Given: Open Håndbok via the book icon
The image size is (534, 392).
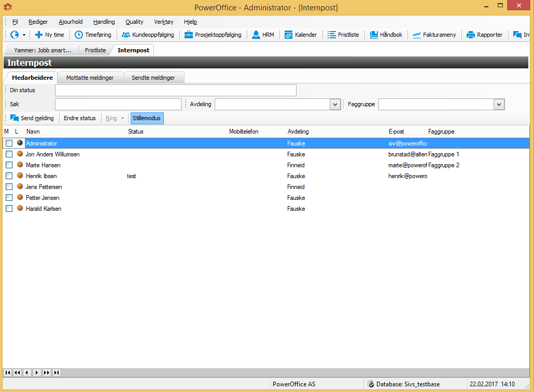Looking at the screenshot, I should click(374, 35).
